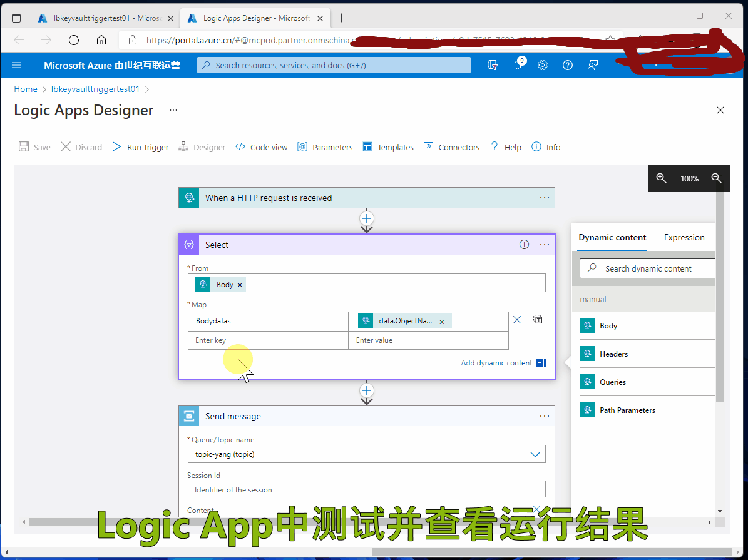This screenshot has height=560, width=748.
Task: Select Headers from dynamic content list
Action: pyautogui.click(x=613, y=354)
